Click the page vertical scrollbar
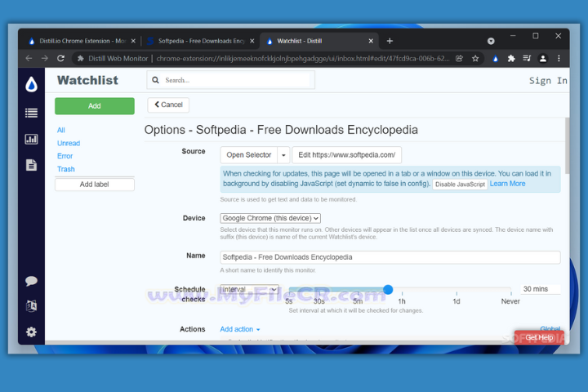 pos(567,145)
